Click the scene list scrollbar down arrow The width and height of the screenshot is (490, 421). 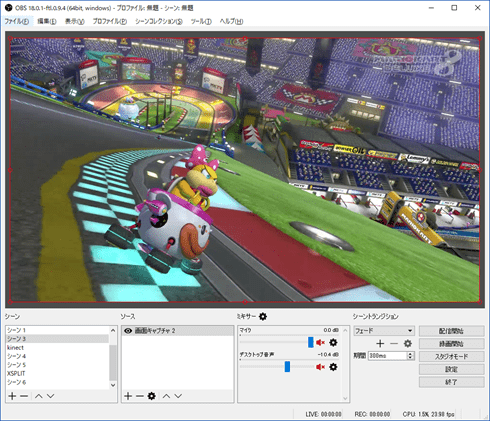pyautogui.click(x=113, y=385)
